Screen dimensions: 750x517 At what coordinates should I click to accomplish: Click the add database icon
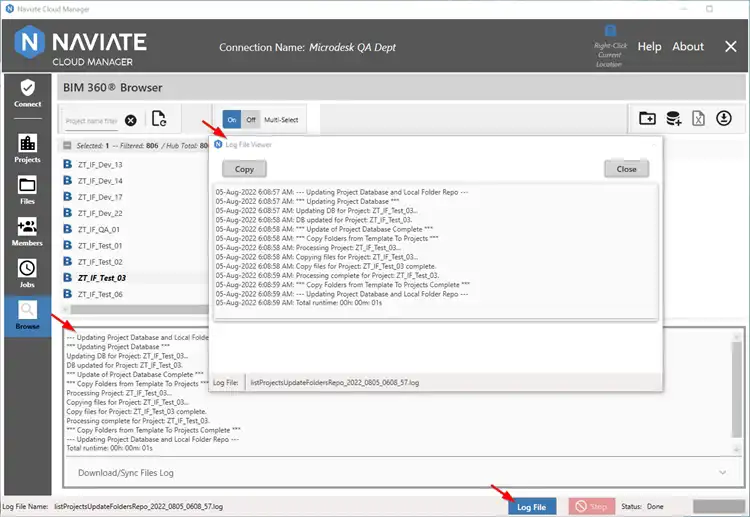coord(673,118)
